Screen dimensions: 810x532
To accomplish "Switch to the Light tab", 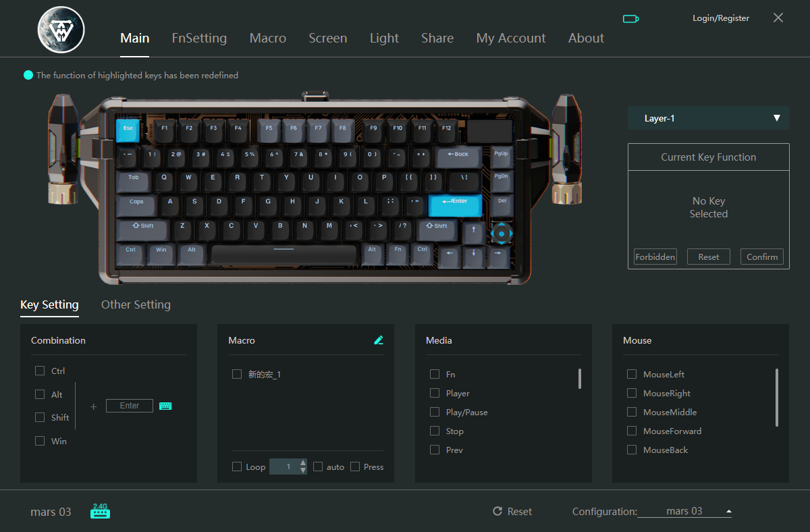I will pyautogui.click(x=384, y=38).
